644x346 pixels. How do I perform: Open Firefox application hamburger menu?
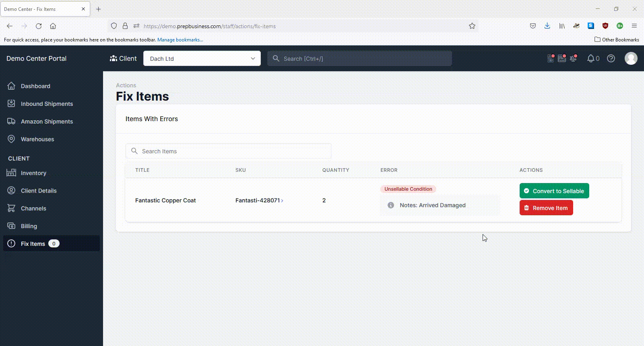coord(634,26)
